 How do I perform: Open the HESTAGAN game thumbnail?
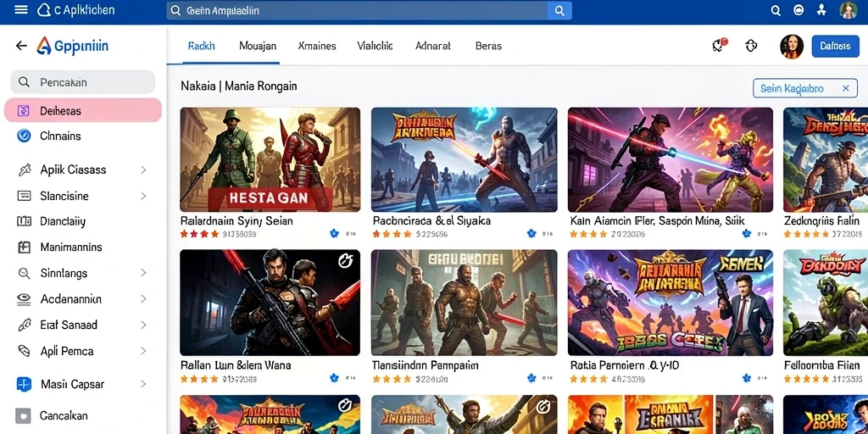(x=270, y=159)
